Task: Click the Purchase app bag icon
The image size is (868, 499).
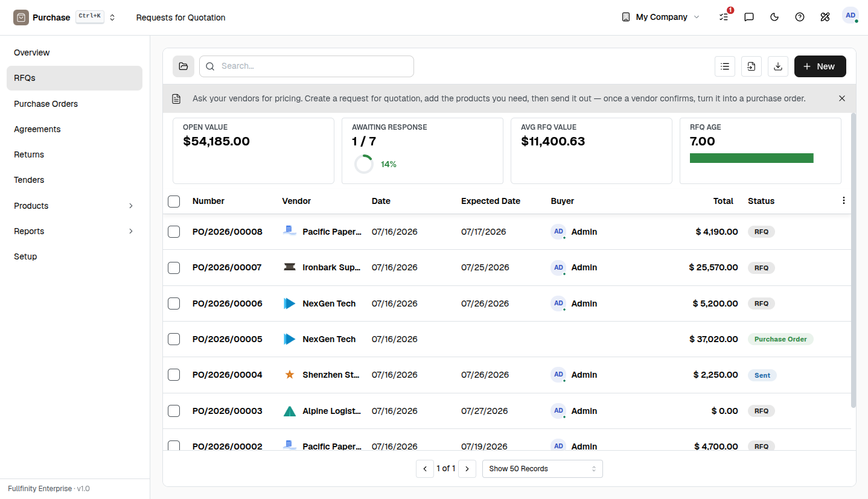Action: 21,17
